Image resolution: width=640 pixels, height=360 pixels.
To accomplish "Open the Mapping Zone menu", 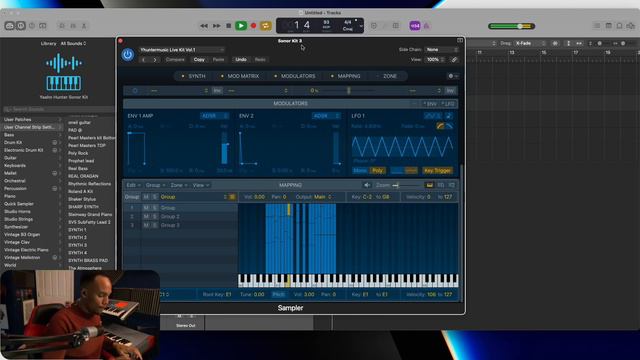I will point(179,185).
